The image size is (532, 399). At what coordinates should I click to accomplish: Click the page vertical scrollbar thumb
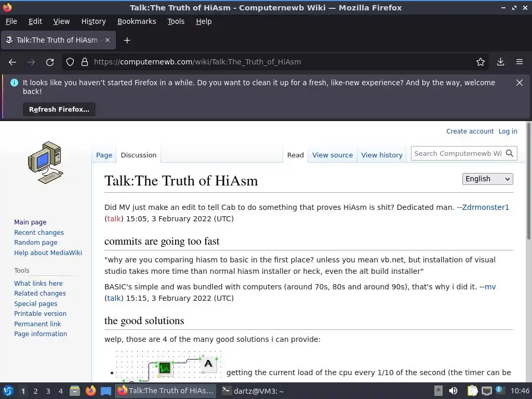point(528,181)
